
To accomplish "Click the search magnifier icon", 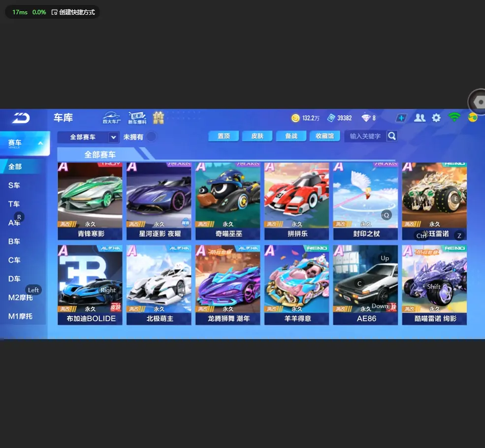I will point(392,136).
